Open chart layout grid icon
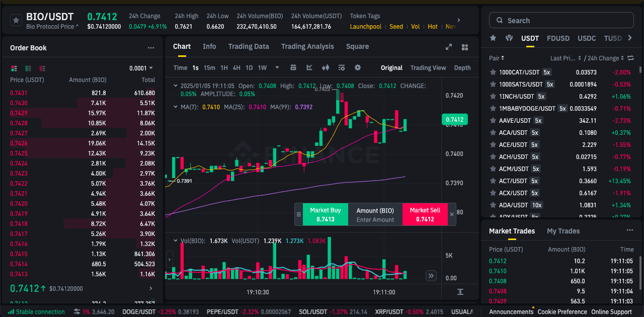 (x=465, y=47)
